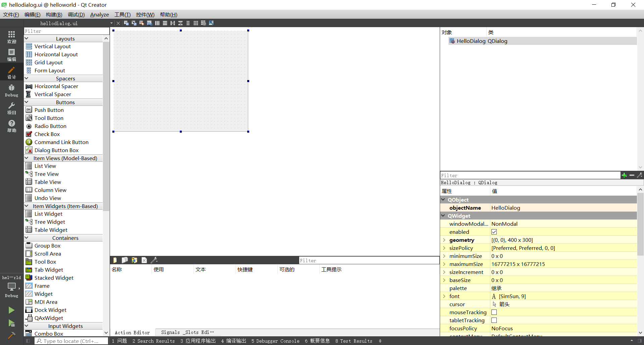The image size is (644, 345).
Task: Open the kit selector monitor icon
Action: [x=11, y=287]
